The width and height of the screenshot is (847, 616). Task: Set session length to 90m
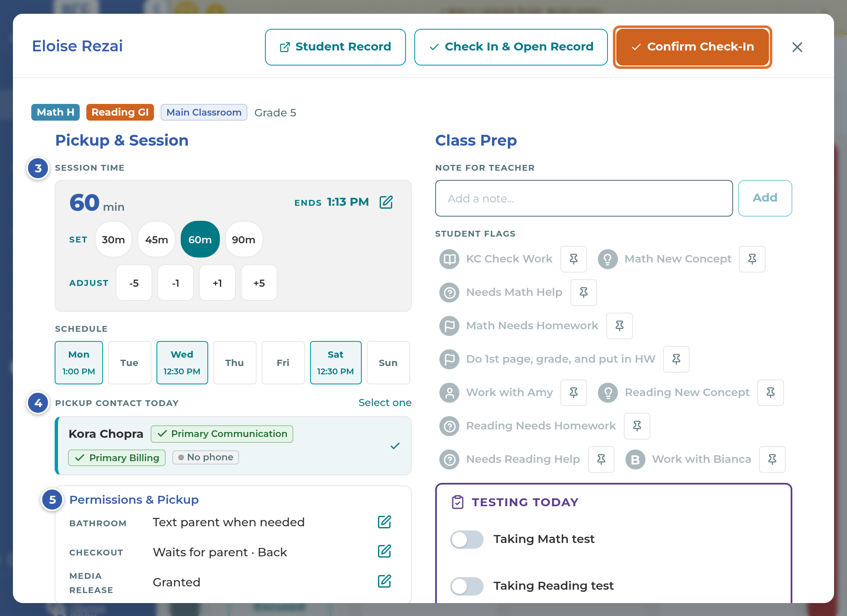244,240
